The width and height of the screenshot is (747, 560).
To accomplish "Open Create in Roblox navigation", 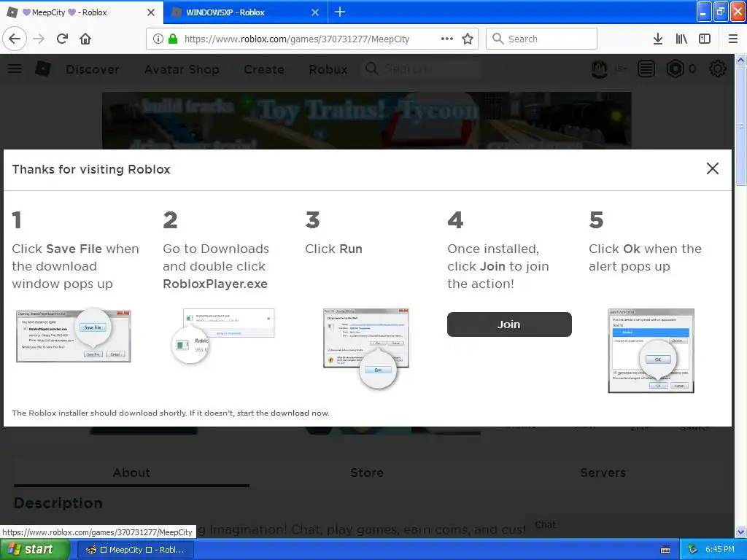I will coord(264,69).
